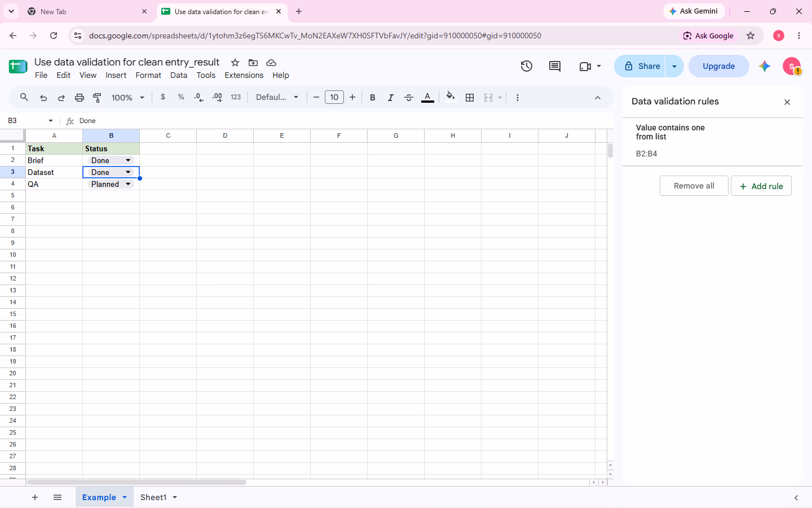
Task: Click the Upgrade button
Action: click(719, 66)
